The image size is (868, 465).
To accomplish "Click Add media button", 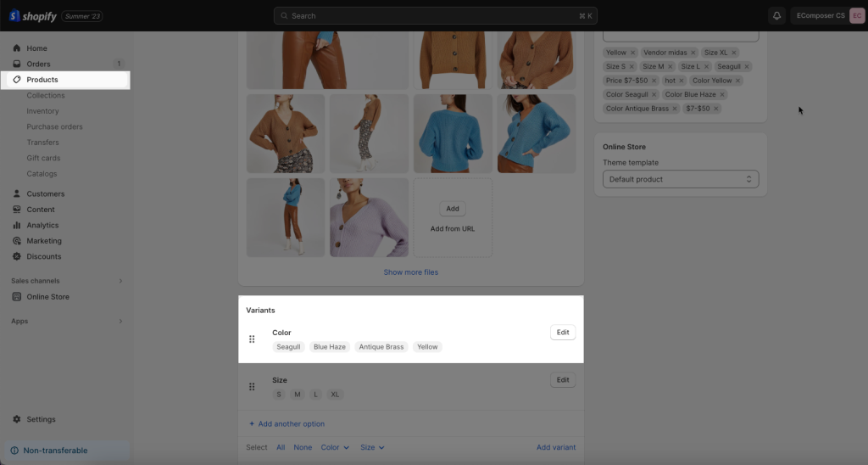I will coord(453,209).
